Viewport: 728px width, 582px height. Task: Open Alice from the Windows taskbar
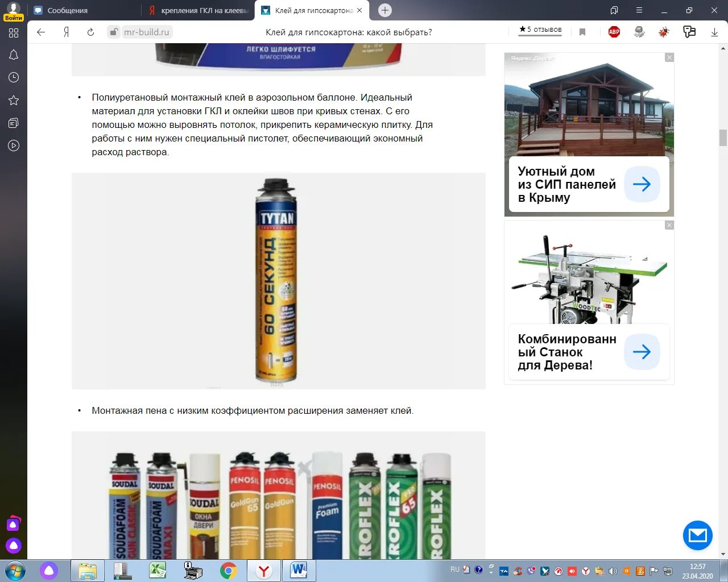coord(49,571)
